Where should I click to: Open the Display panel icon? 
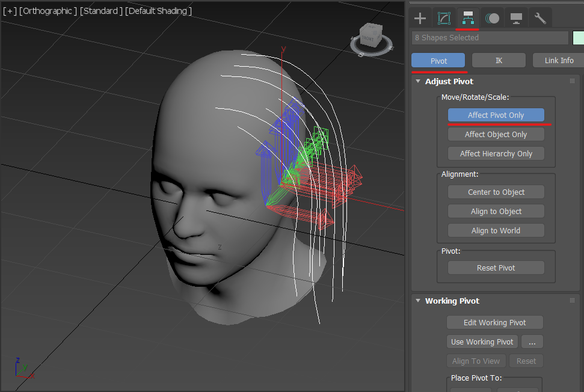pos(516,18)
